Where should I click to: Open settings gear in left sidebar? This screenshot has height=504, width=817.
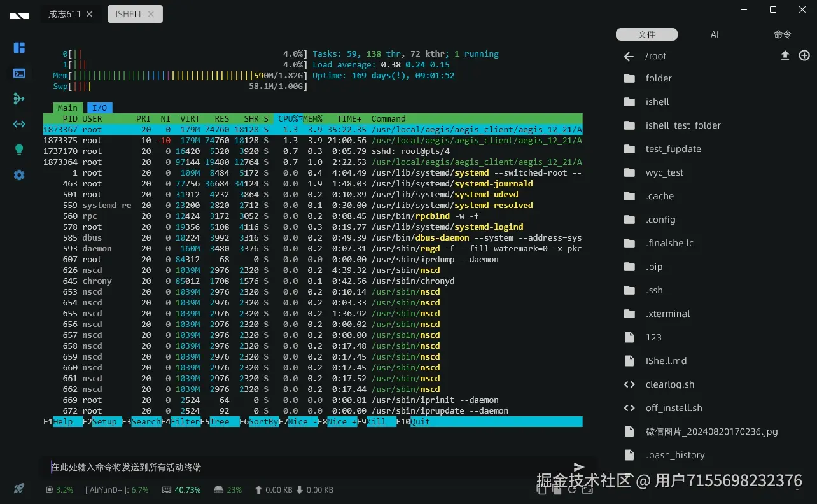pos(19,175)
